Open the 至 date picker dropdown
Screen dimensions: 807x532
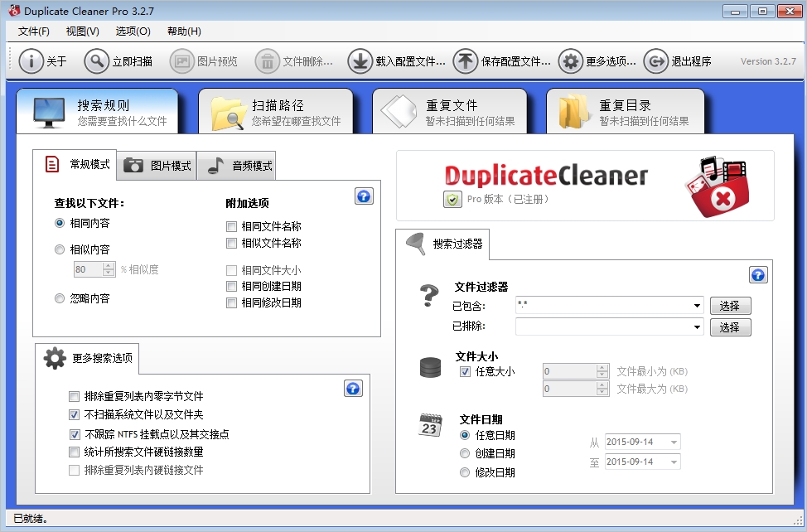coord(674,462)
